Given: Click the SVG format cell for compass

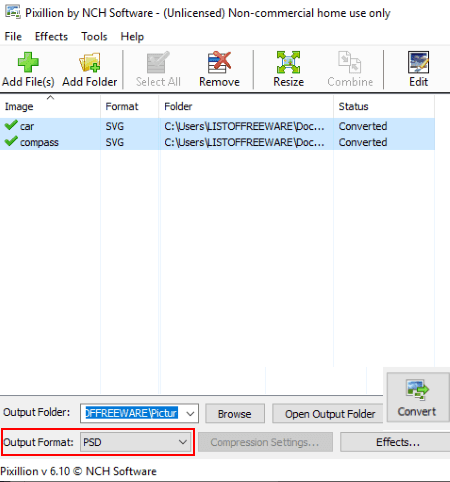Looking at the screenshot, I should 114,142.
